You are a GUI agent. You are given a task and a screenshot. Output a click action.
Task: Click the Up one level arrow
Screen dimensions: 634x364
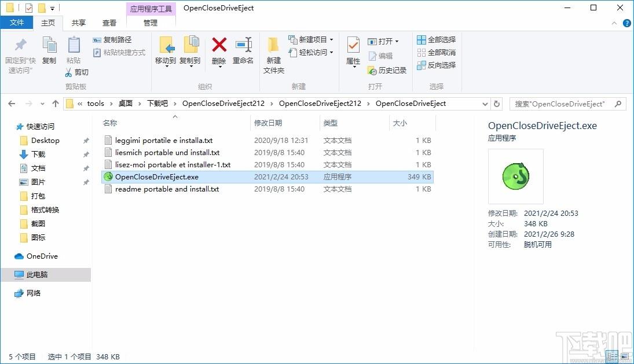(56, 104)
